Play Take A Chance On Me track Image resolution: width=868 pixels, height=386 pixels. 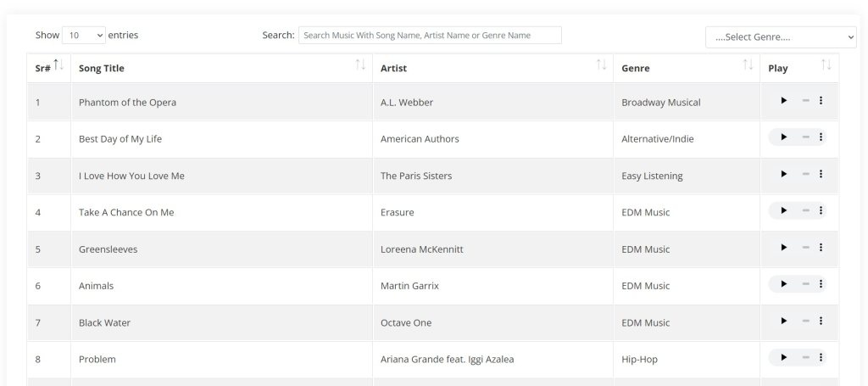click(783, 210)
